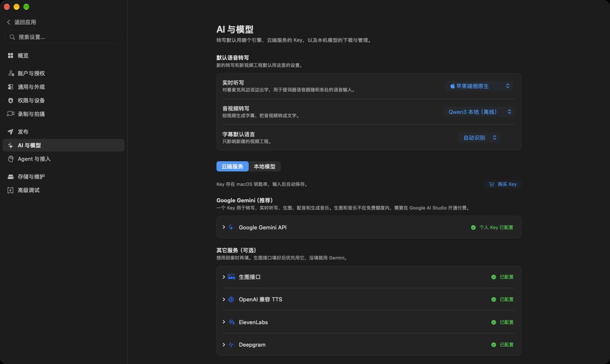Screen dimensions: 610x364
Task: Click the AI 与模型 sparkle icon
Action: tap(11, 145)
